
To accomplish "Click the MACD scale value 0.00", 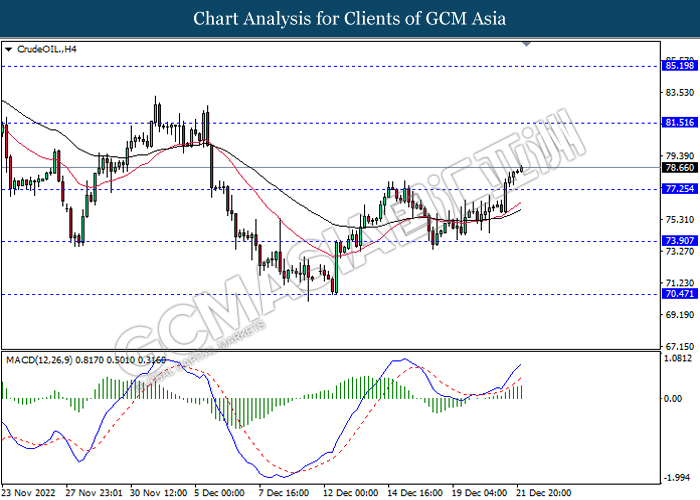I will coord(673,398).
